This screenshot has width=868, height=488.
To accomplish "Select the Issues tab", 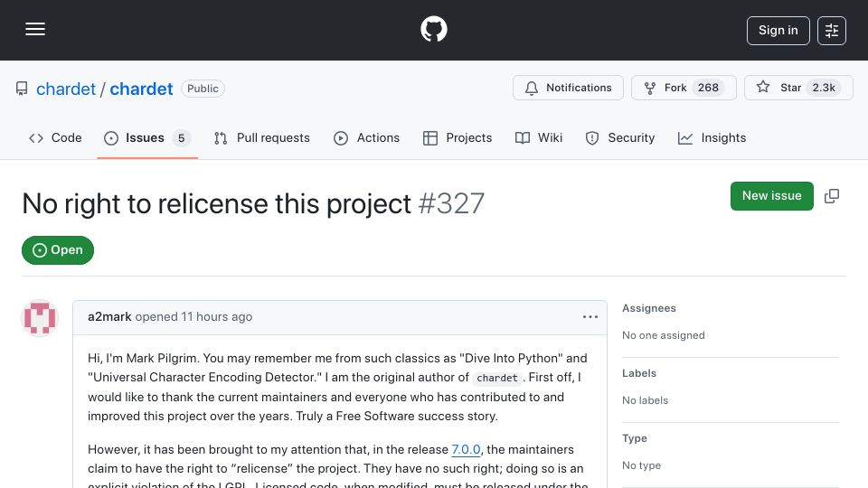I will click(147, 137).
